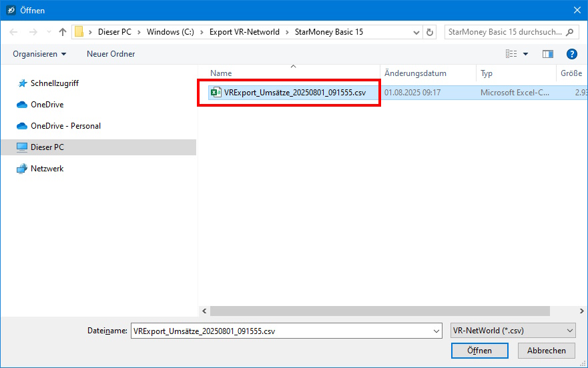588x368 pixels.
Task: Go up one folder level
Action: (x=63, y=32)
